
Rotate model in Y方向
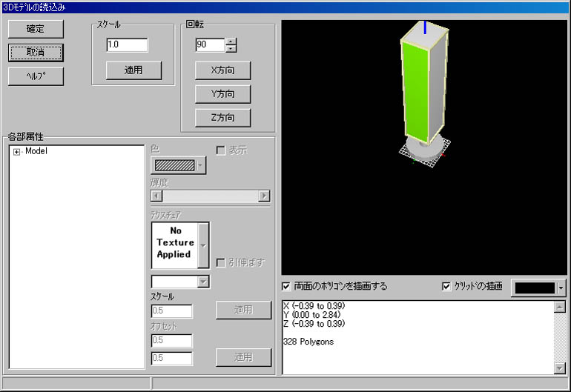pos(223,94)
